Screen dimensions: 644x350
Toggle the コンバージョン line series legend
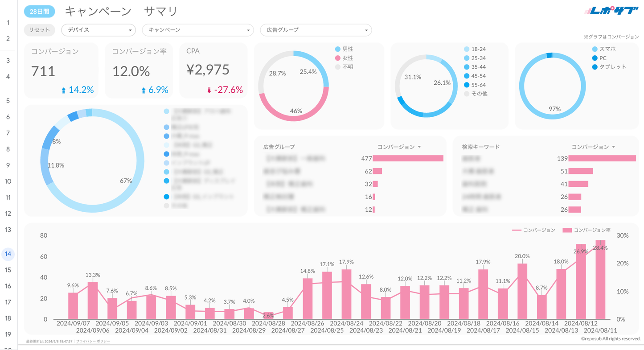click(x=534, y=230)
